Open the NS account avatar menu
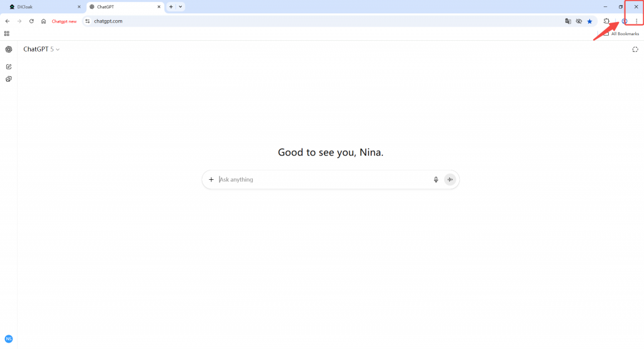The width and height of the screenshot is (644, 349). pyautogui.click(x=9, y=339)
